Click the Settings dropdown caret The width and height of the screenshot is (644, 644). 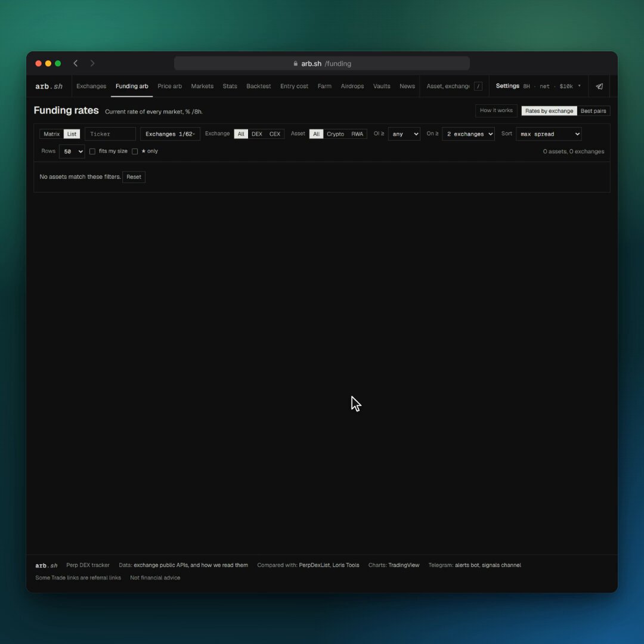(579, 86)
